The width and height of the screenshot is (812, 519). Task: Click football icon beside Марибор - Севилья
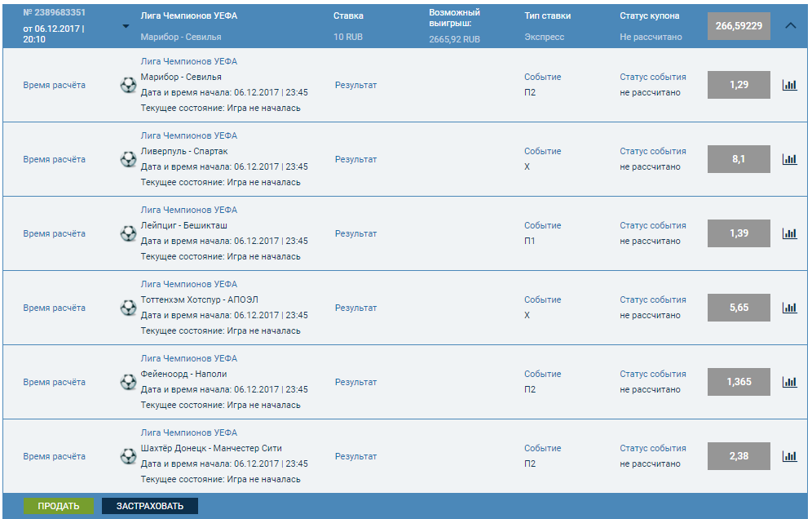128,85
